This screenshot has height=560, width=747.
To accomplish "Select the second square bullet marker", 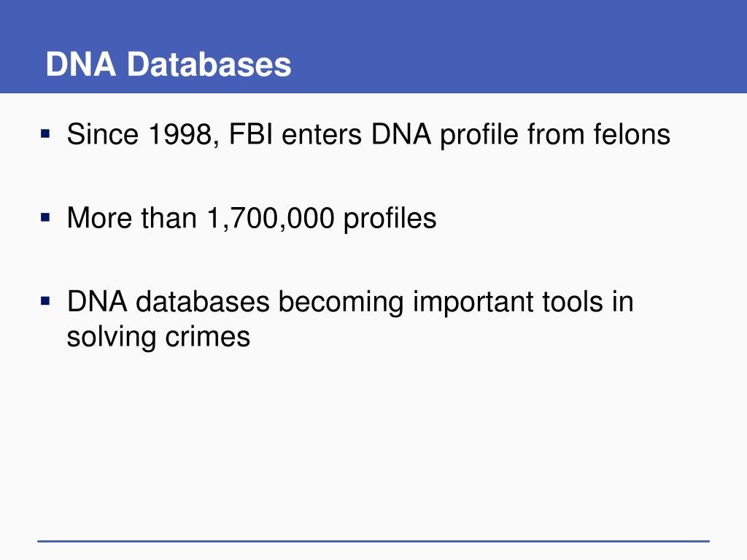I will (x=45, y=217).
